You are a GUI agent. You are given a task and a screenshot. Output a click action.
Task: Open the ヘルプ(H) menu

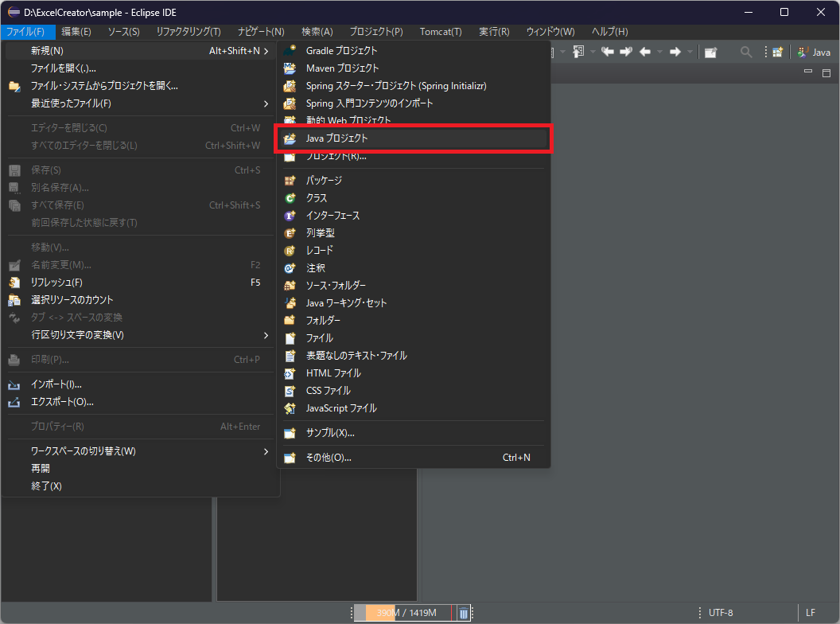pos(609,32)
